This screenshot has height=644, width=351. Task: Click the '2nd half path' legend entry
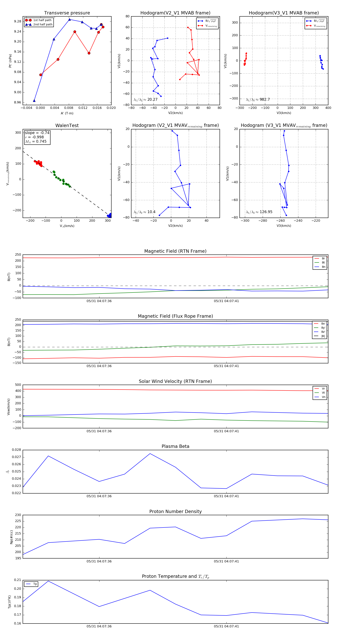39,25
